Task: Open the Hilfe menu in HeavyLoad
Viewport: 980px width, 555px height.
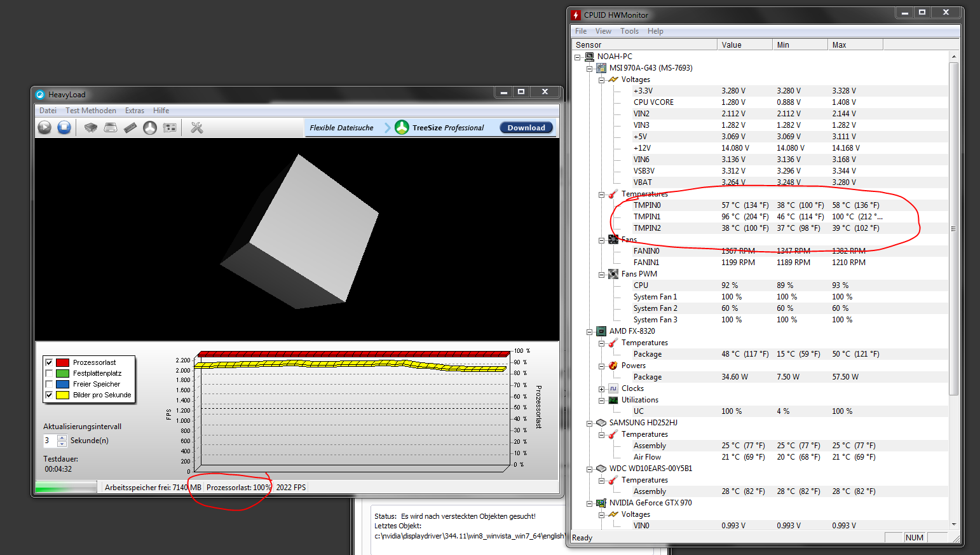Action: point(161,111)
